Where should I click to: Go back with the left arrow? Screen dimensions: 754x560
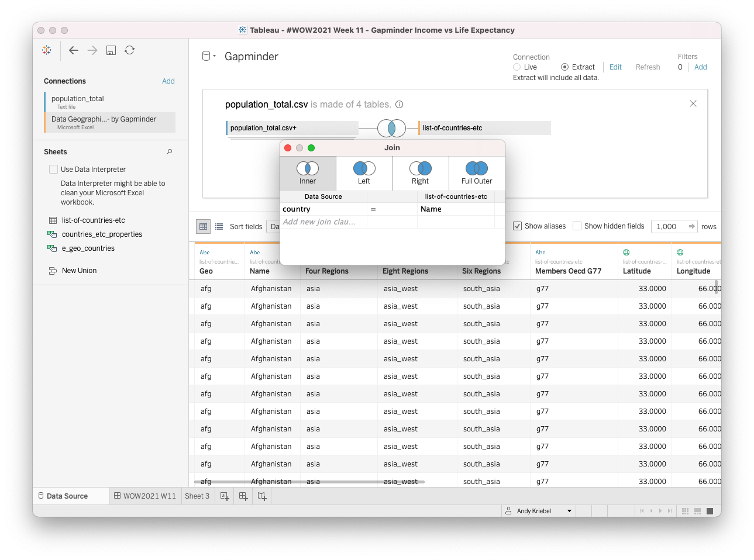(x=74, y=50)
